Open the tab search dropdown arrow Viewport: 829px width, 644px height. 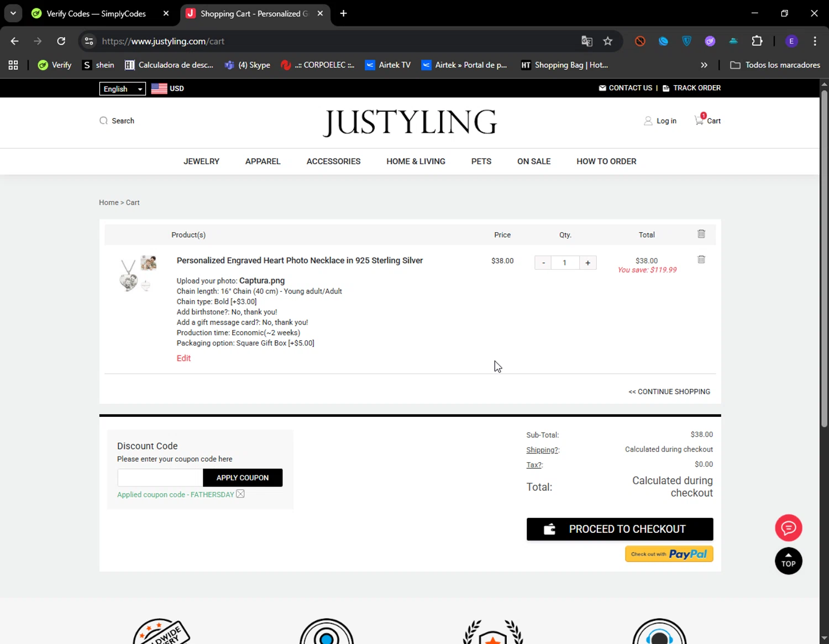click(13, 13)
